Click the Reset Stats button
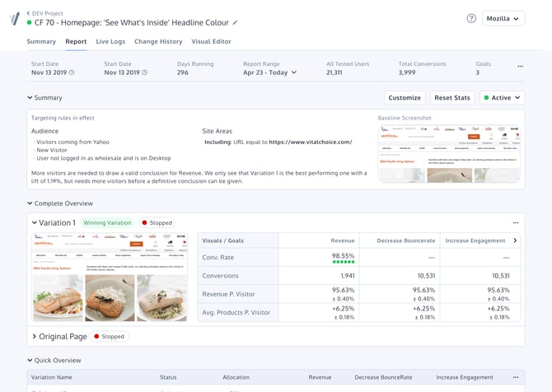Screen dimensions: 552x392 (x=452, y=98)
